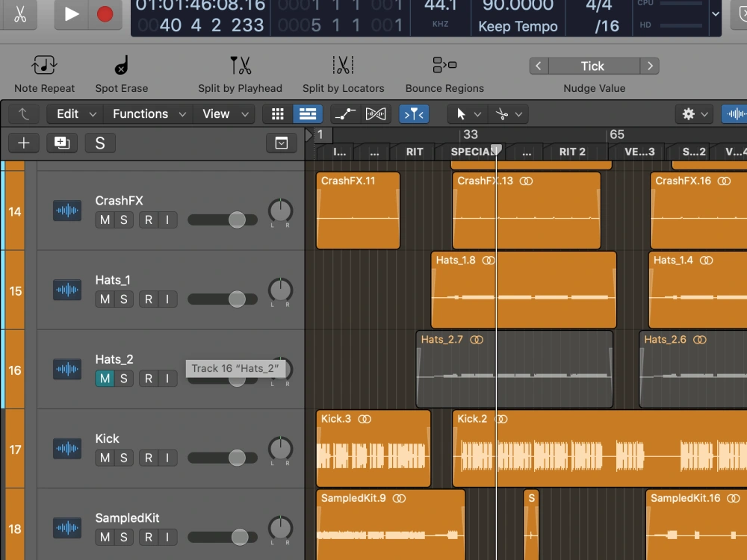Click the back-up-level arrow in tracks menu bar
Screen dimensions: 747x560
[23, 113]
